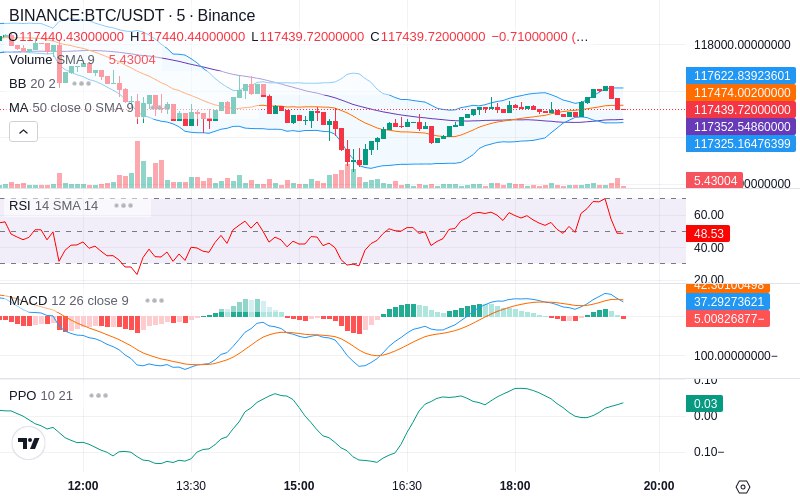The width and height of the screenshot is (800, 500).
Task: Select the RSI 14 SMA 14 legend
Action: tap(54, 206)
